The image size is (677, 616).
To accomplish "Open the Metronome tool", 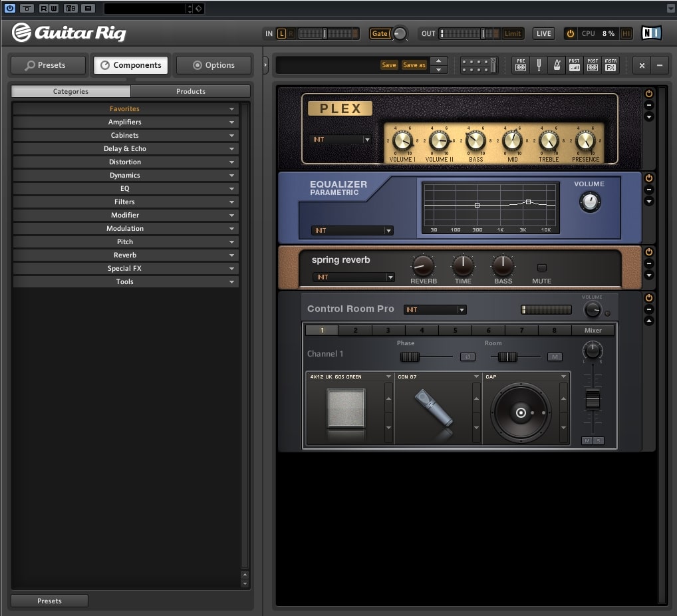I will pos(557,65).
